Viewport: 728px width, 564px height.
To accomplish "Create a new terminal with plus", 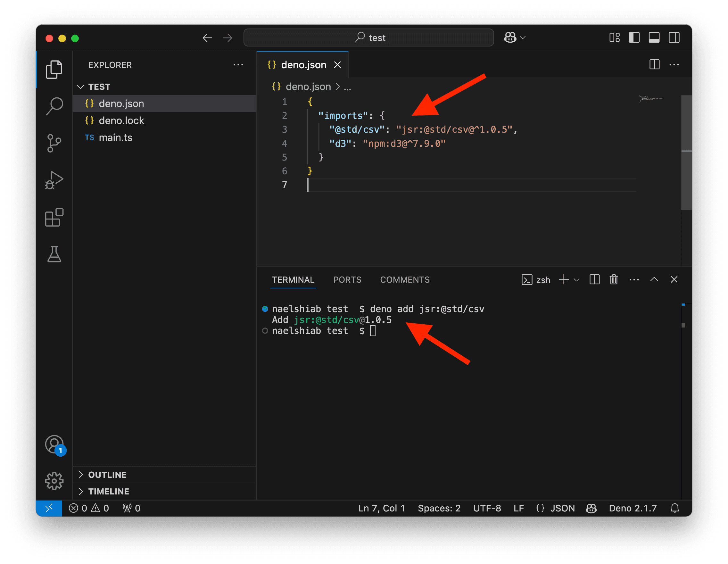I will click(563, 279).
